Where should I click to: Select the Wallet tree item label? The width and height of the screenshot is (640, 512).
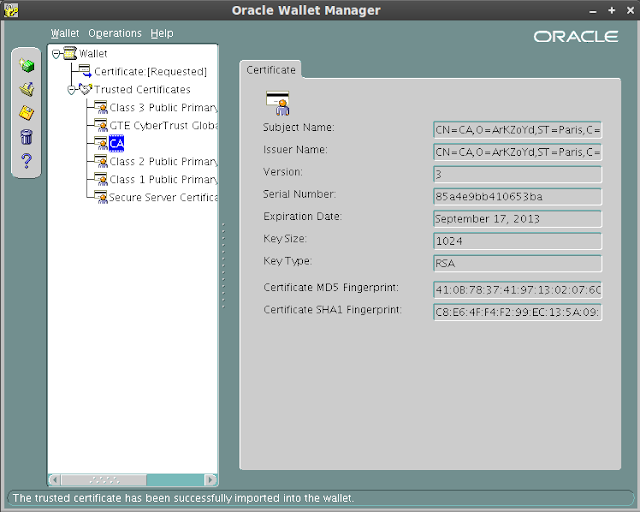click(x=93, y=53)
